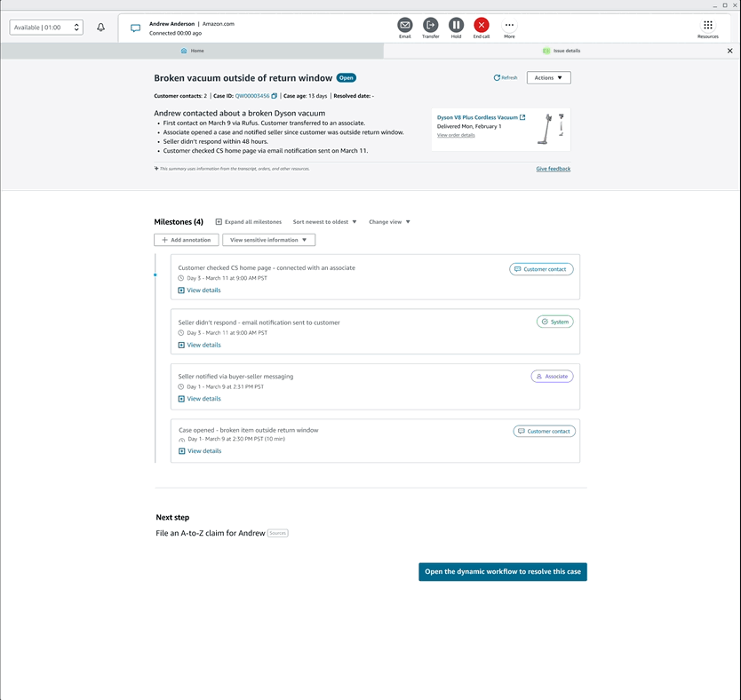Click the Sources badge next to A-to-Z claim
The image size is (741, 700).
(278, 533)
